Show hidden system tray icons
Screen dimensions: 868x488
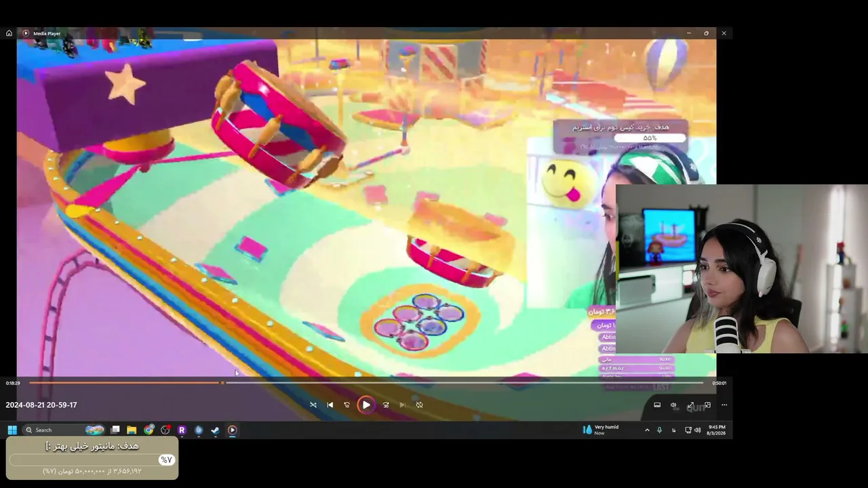click(x=647, y=430)
